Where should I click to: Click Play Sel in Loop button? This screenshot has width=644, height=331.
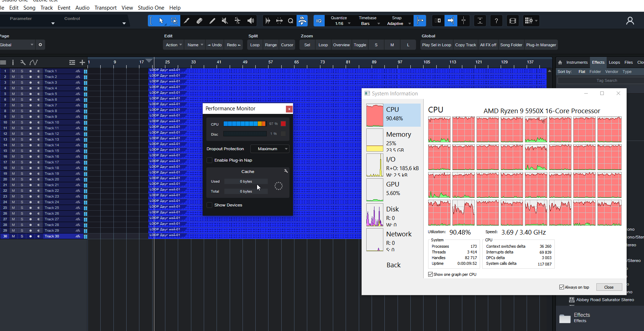tap(436, 45)
